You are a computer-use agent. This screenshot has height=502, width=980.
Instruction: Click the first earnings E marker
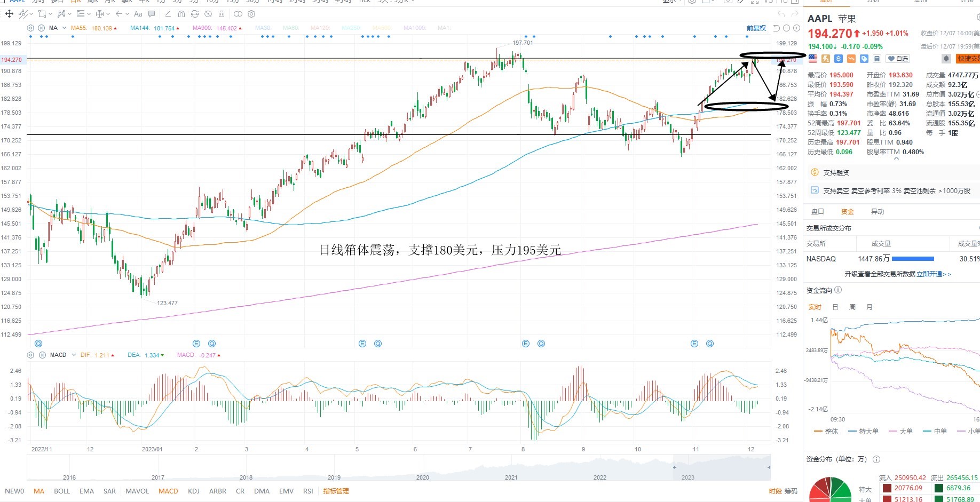[196, 344]
